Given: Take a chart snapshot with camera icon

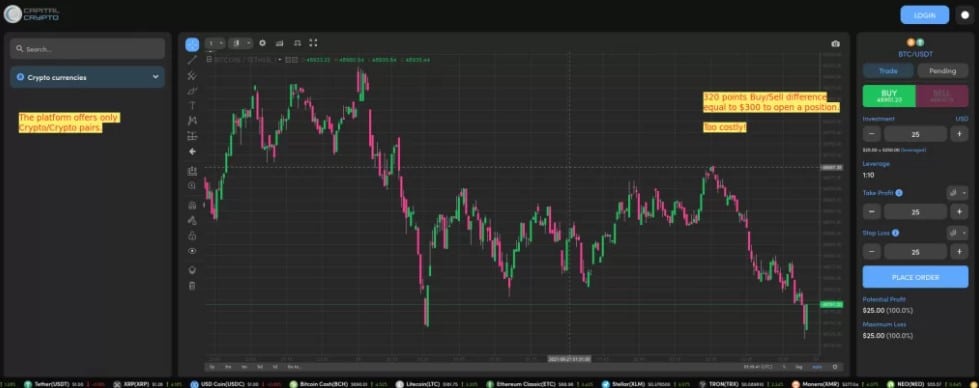Looking at the screenshot, I should (835, 44).
